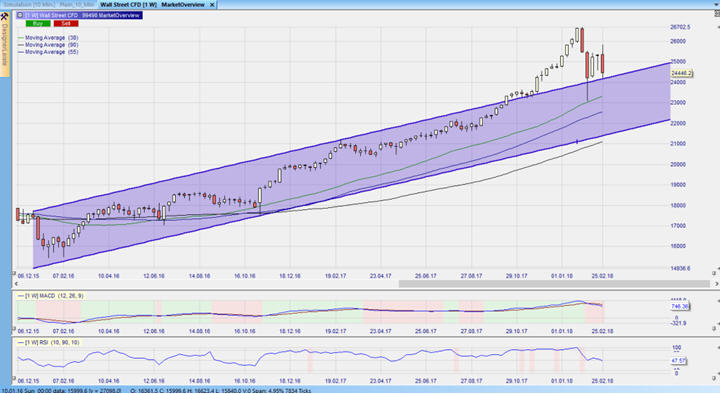Click the small icon right of RSI time axis

click(715, 378)
